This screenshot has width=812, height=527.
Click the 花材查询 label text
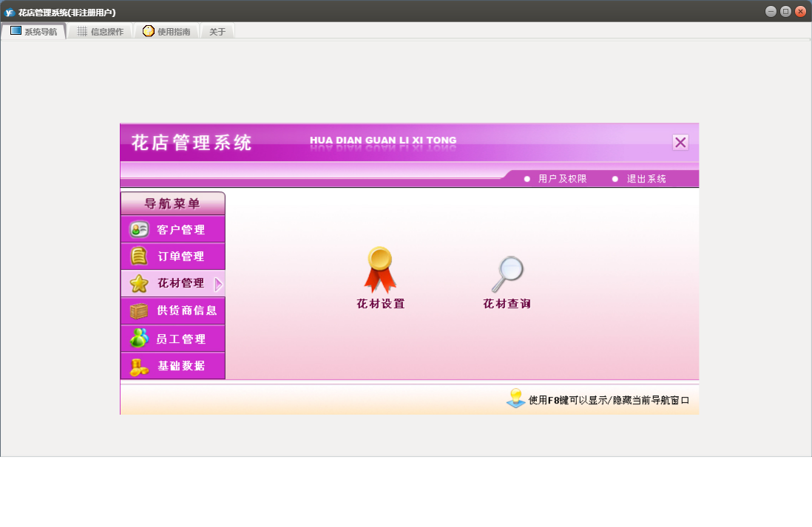coord(507,304)
